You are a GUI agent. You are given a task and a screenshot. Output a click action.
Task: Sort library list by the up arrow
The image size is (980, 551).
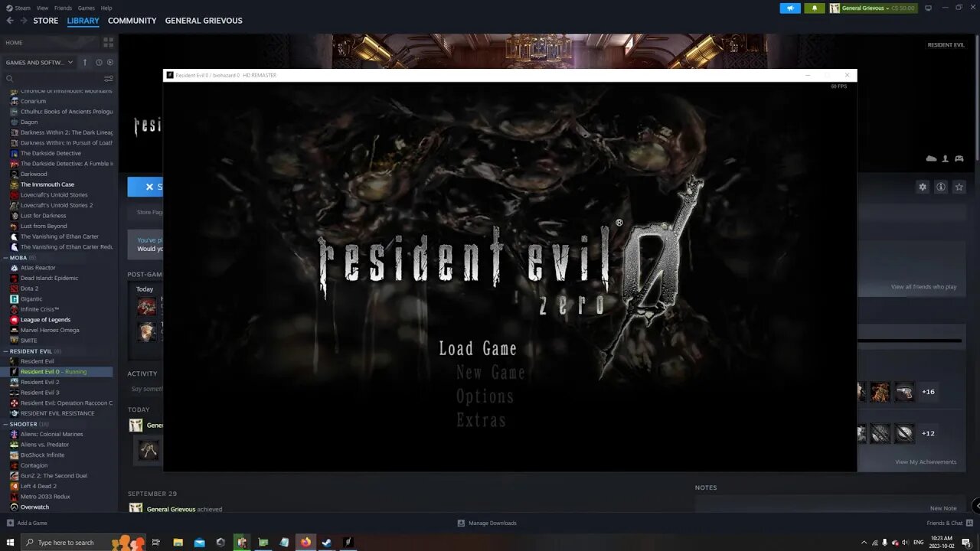click(85, 62)
